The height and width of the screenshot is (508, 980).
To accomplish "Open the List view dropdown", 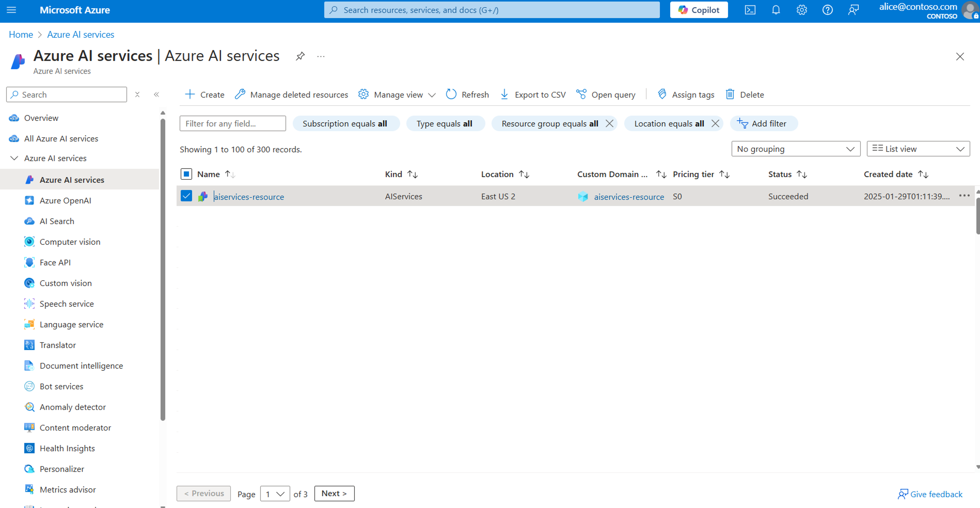I will (918, 149).
